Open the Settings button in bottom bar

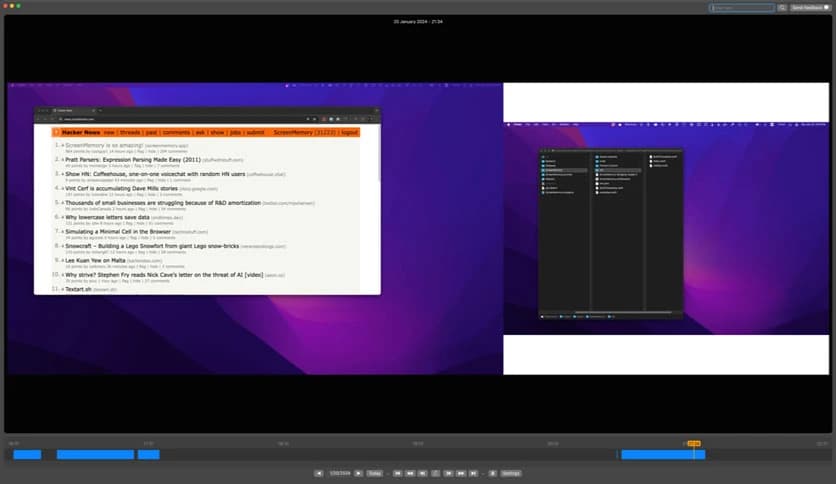(510, 473)
